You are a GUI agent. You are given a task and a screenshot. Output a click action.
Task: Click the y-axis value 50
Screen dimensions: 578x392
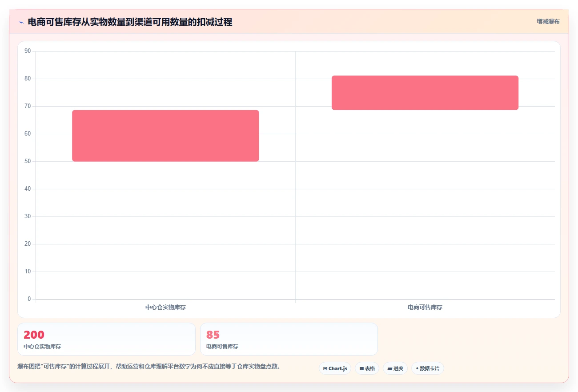(x=28, y=161)
